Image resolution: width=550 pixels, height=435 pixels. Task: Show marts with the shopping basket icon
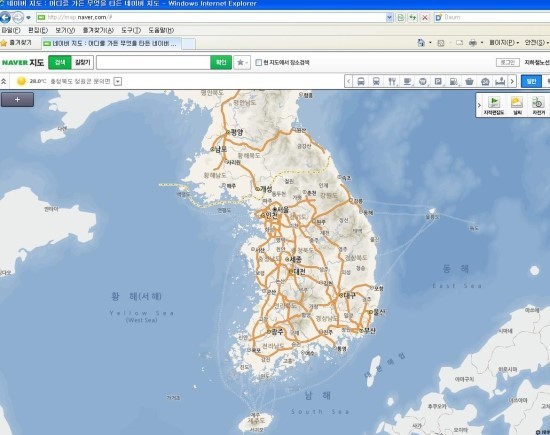pyautogui.click(x=469, y=81)
